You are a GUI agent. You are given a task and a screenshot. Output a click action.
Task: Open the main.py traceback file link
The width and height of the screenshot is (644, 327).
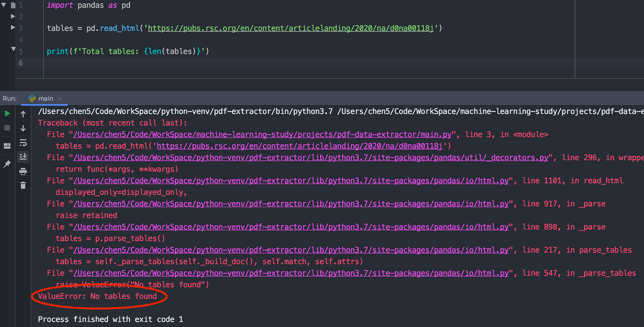pyautogui.click(x=262, y=134)
